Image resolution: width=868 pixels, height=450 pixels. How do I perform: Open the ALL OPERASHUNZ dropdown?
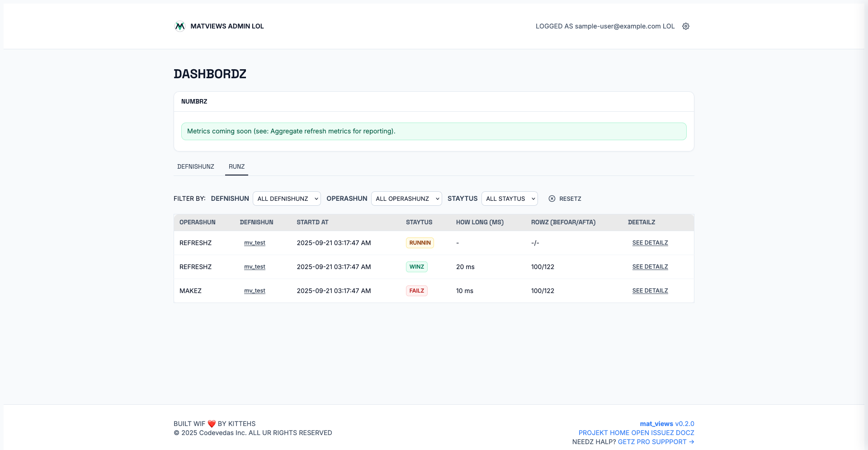(x=406, y=199)
